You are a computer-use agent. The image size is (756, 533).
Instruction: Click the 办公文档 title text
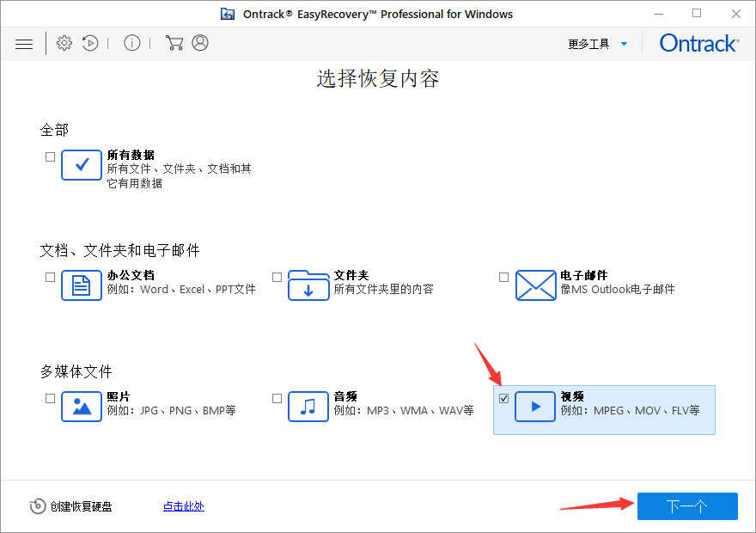click(131, 275)
